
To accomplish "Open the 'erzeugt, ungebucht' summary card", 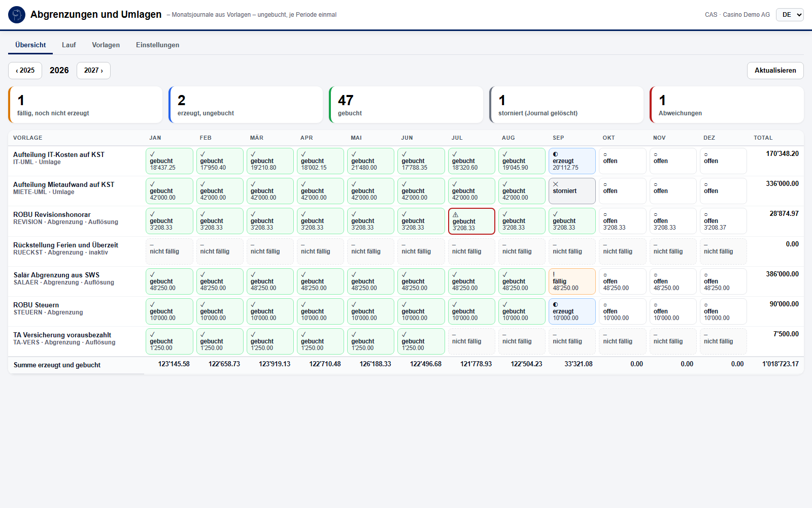I will pos(246,105).
